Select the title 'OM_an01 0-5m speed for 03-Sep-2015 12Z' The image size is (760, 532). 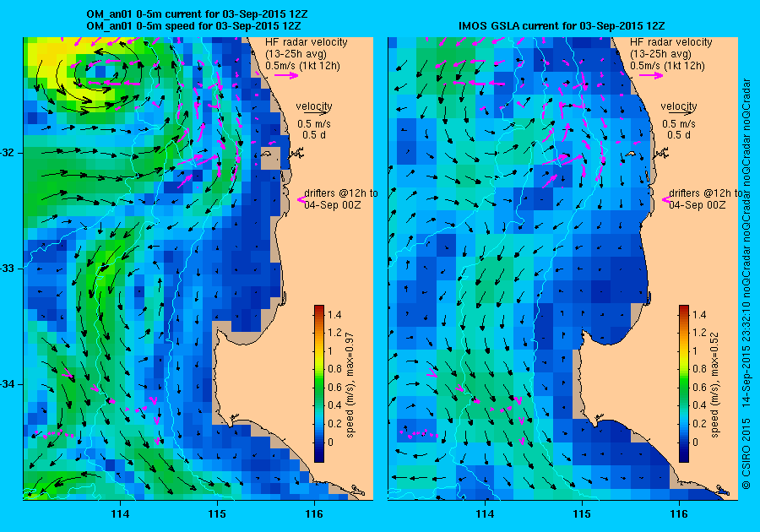point(193,26)
